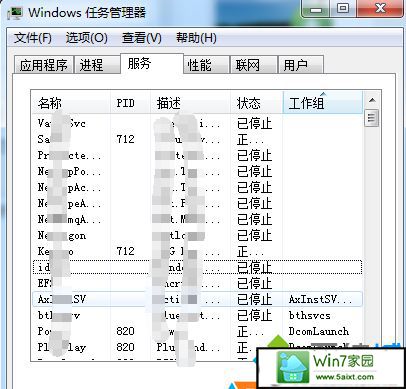Image resolution: width=406 pixels, height=389 pixels.
Task: Click the Task Manager title bar icon
Action: pyautogui.click(x=15, y=12)
